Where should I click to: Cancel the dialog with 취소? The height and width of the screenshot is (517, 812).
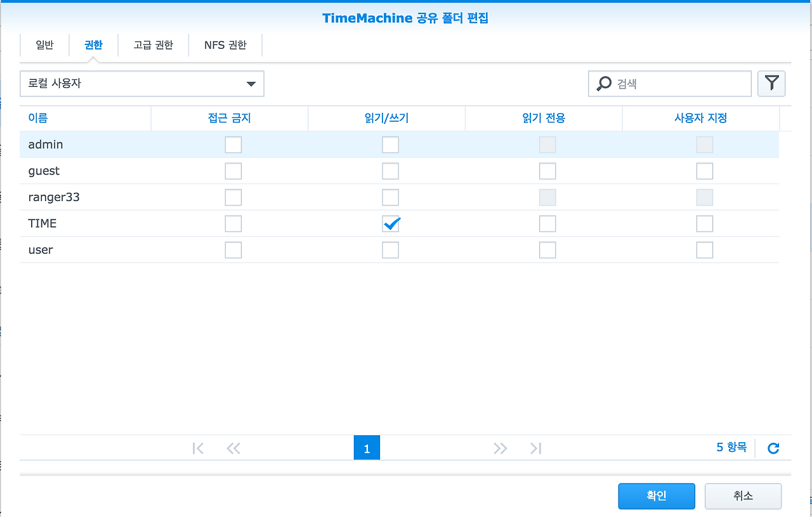pyautogui.click(x=743, y=496)
